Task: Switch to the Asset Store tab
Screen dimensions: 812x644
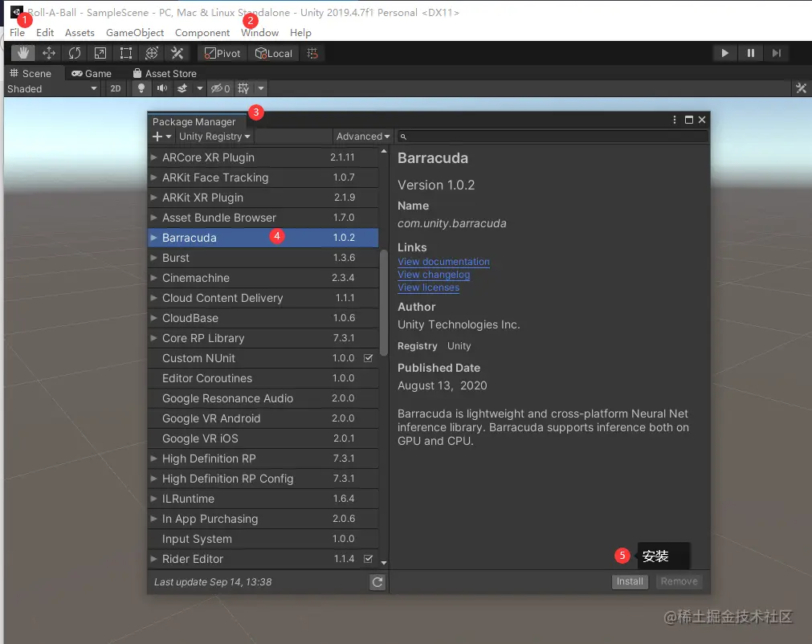Action: click(165, 74)
